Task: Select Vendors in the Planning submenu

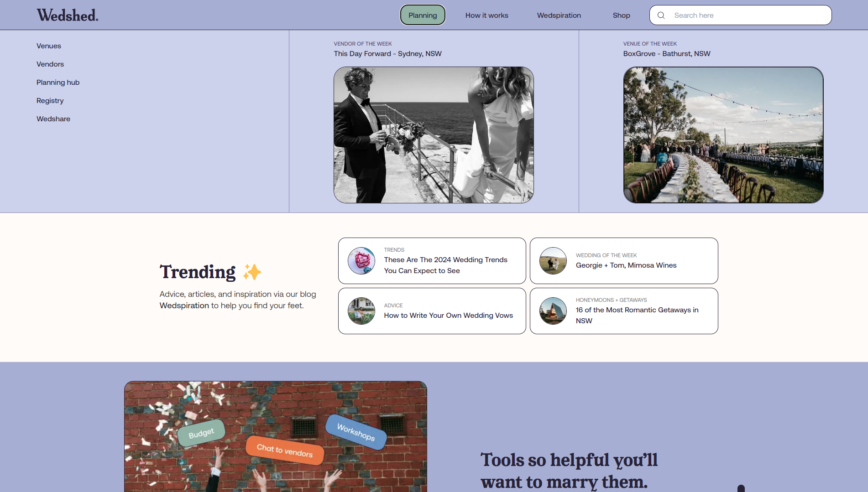Action: click(50, 64)
